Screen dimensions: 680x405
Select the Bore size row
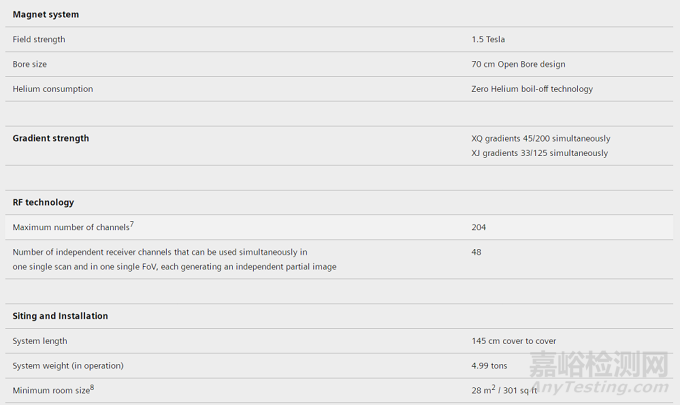[x=339, y=64]
